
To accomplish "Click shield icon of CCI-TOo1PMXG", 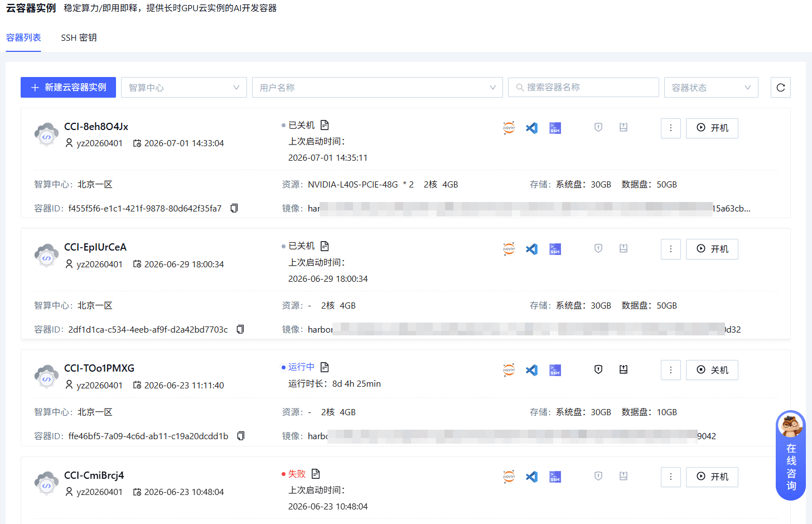I will point(598,369).
